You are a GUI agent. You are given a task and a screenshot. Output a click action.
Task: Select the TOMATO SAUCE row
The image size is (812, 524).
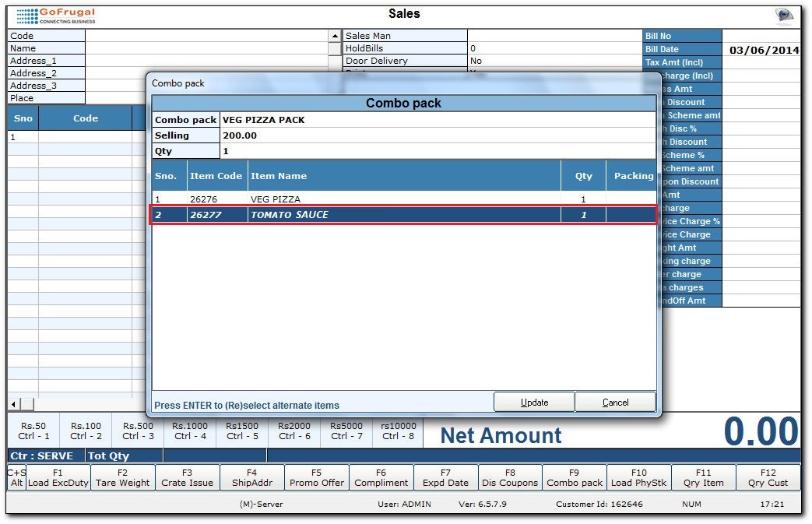point(404,214)
